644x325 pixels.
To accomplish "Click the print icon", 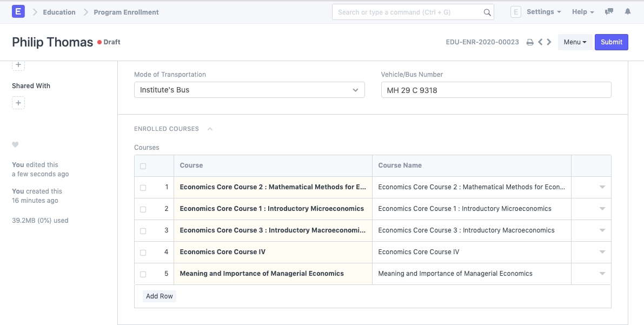I will pyautogui.click(x=530, y=42).
